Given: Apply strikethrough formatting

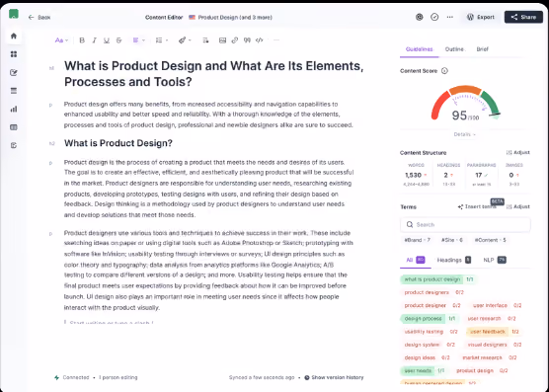Looking at the screenshot, I should [118, 40].
